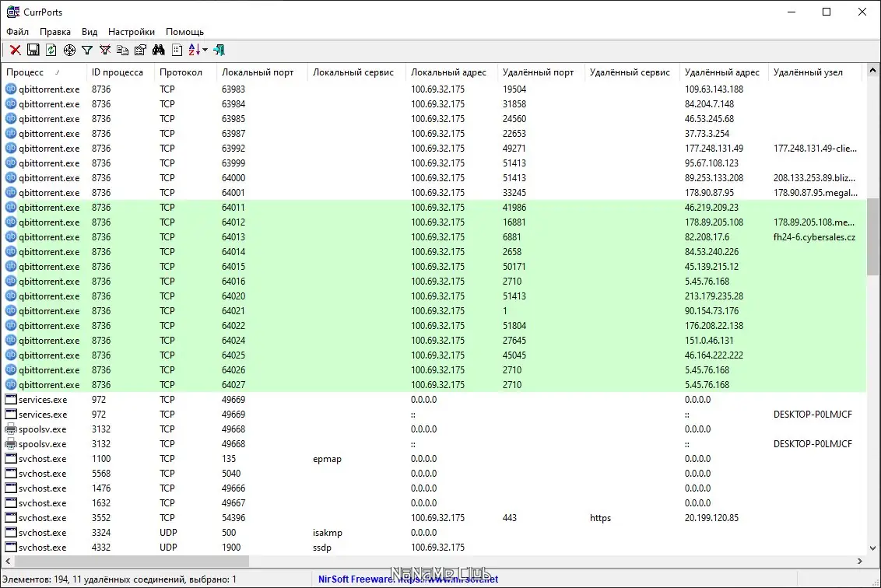
Task: Click the spoolsv.exe printer icon for address 0.0.0.0
Action: (11, 429)
